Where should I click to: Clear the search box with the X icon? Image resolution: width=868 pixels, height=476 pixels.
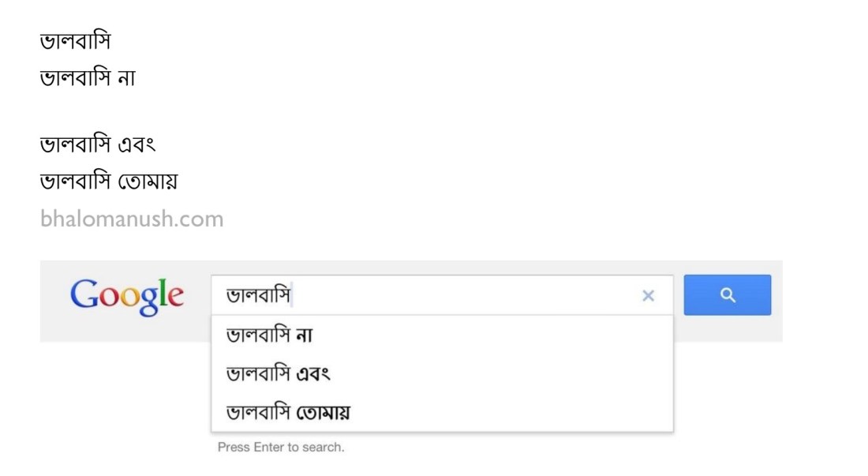[648, 296]
